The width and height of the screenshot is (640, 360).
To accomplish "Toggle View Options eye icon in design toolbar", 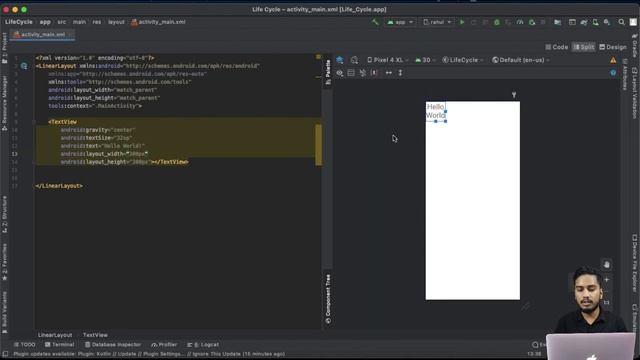I will (340, 73).
